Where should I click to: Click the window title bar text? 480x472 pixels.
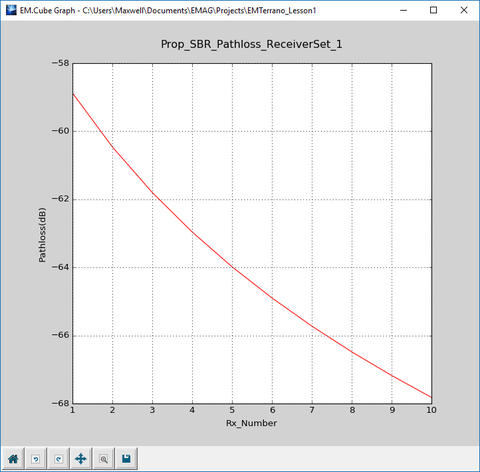[x=168, y=10]
